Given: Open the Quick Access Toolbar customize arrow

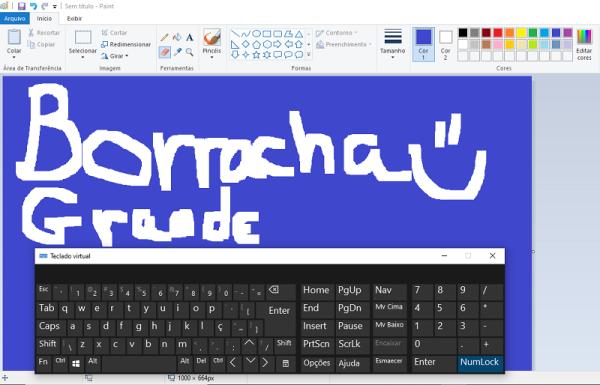Looking at the screenshot, I should pos(55,7).
